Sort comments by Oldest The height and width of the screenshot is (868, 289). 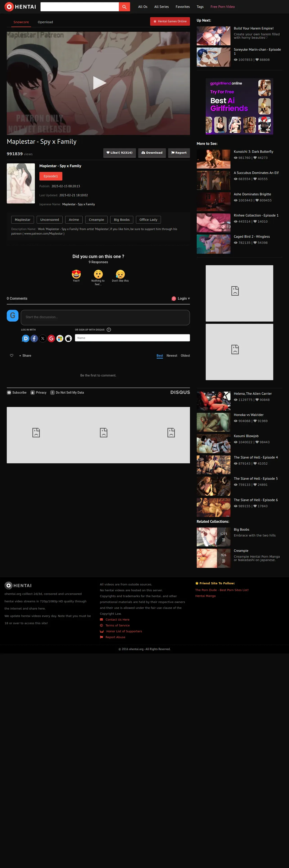[x=185, y=356]
